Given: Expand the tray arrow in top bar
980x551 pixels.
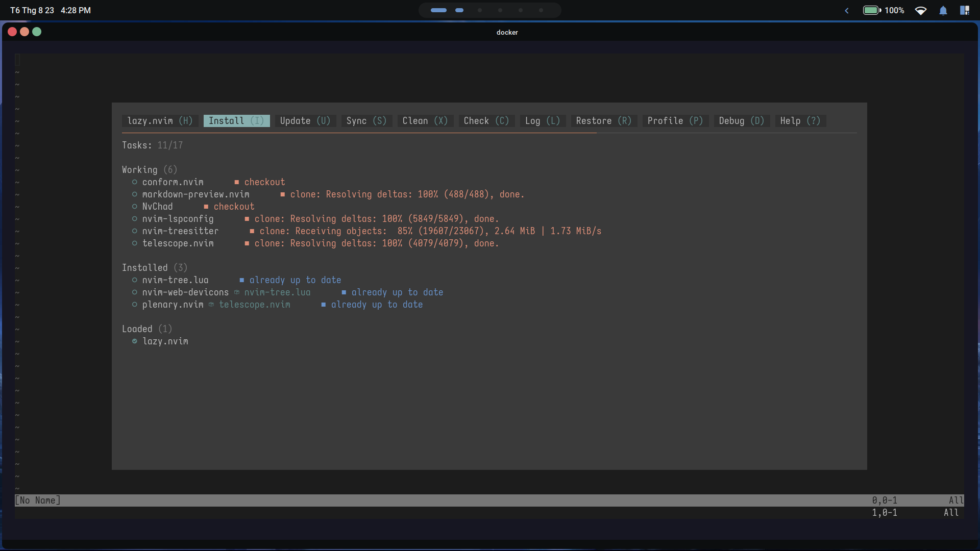Looking at the screenshot, I should coord(847,10).
